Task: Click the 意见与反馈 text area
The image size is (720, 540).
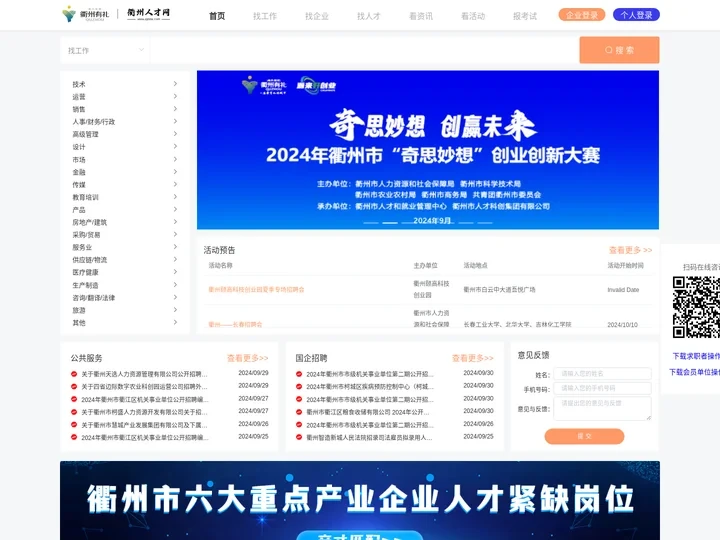Action: (602, 409)
